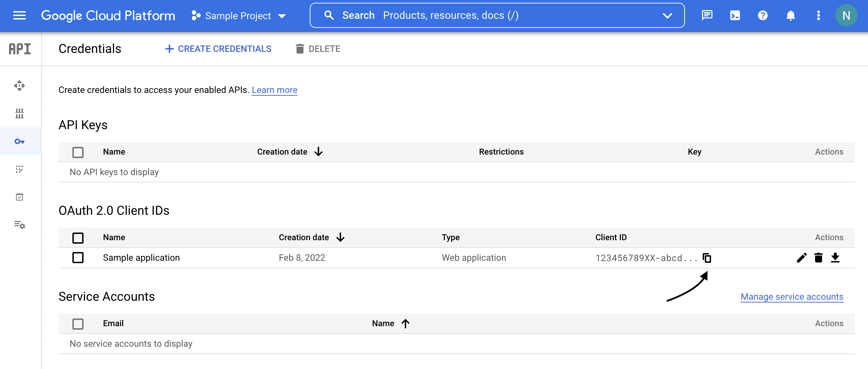Open the Domain verification sidebar icon
The height and width of the screenshot is (369, 868).
19,197
